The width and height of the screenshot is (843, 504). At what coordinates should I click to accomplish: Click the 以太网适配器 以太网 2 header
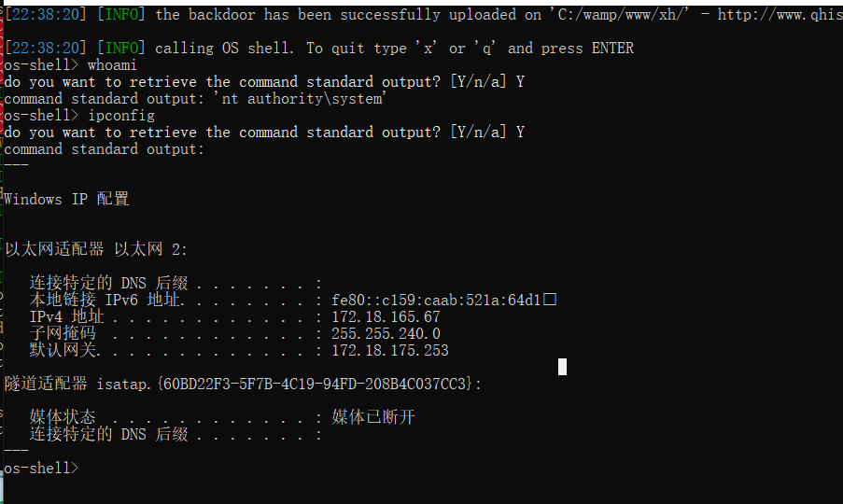[x=96, y=249]
